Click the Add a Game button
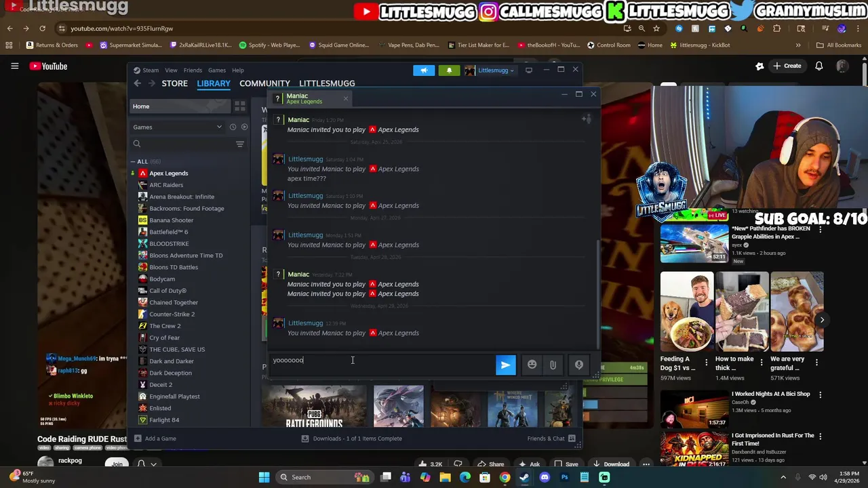The width and height of the screenshot is (868, 488). 155,439
